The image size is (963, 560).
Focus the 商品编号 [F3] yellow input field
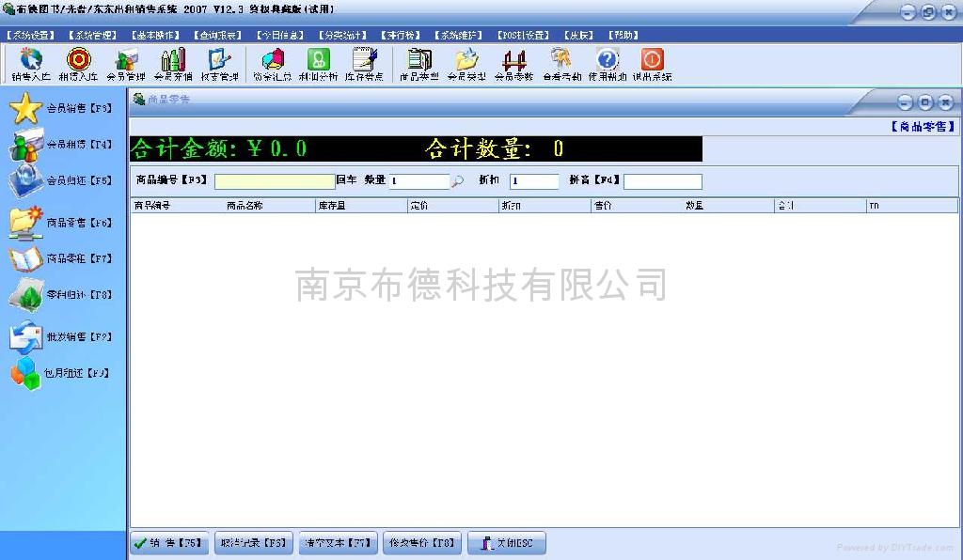coord(275,181)
